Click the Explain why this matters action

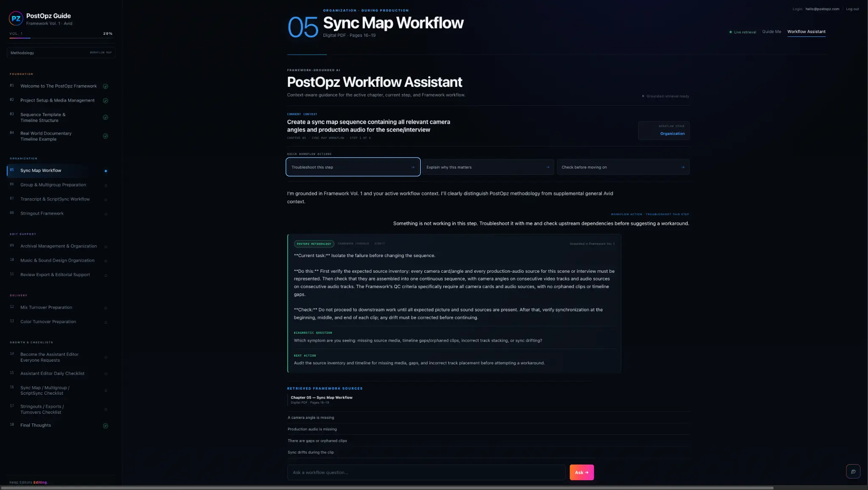click(x=488, y=167)
